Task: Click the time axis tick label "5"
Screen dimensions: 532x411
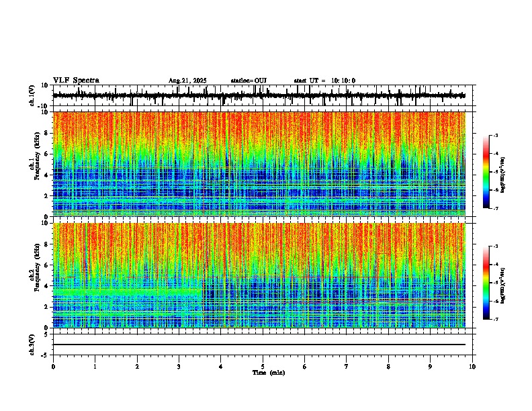Action: (x=263, y=367)
